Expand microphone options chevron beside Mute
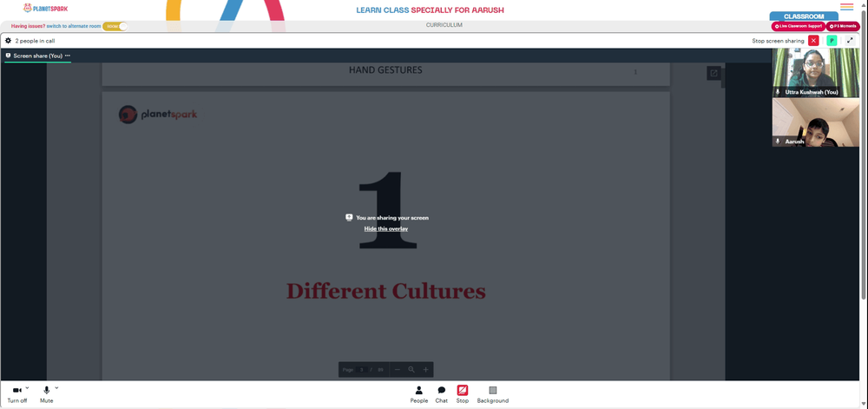The height and width of the screenshot is (409, 868). coord(56,388)
